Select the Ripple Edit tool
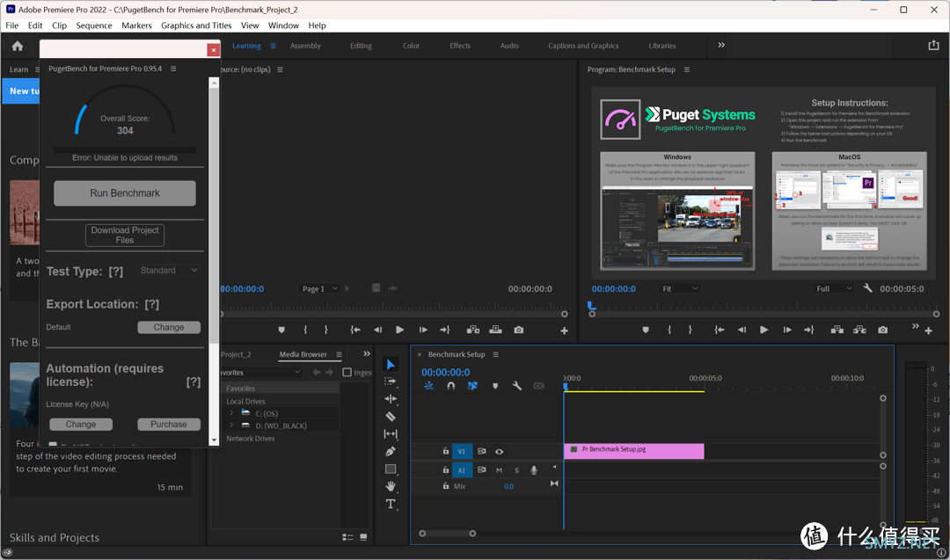Screen dimensions: 950x560 391,399
